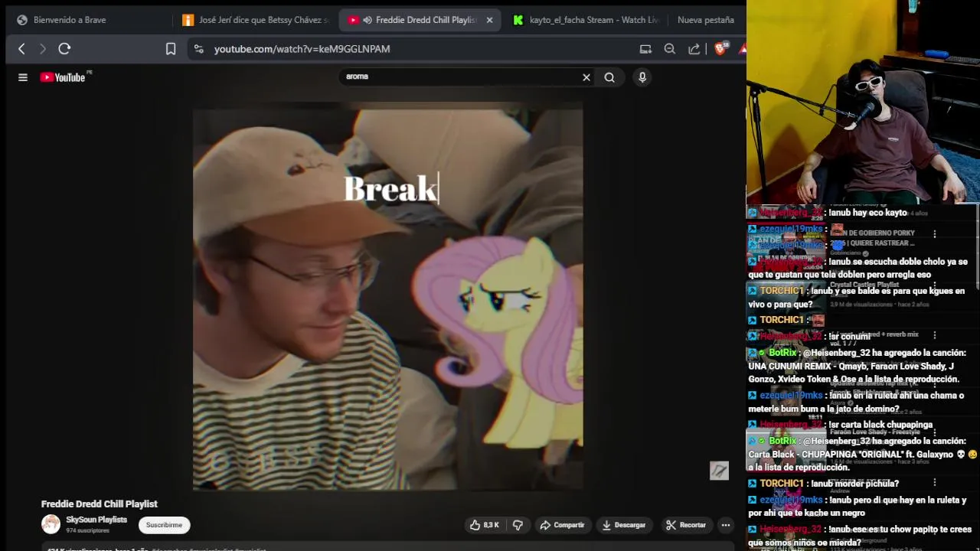Reload the current page

pos(64,49)
